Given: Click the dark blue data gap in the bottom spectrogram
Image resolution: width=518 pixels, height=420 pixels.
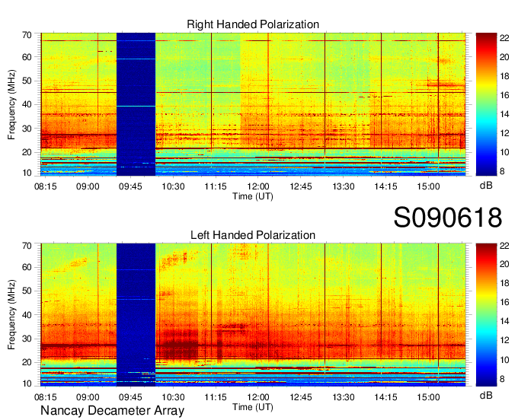Looking at the screenshot, I should [x=136, y=315].
